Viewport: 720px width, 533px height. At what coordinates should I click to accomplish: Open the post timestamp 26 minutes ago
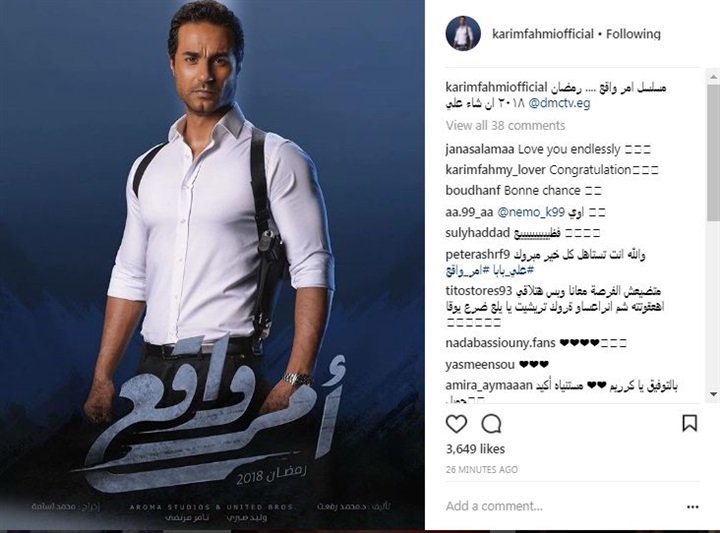(481, 470)
